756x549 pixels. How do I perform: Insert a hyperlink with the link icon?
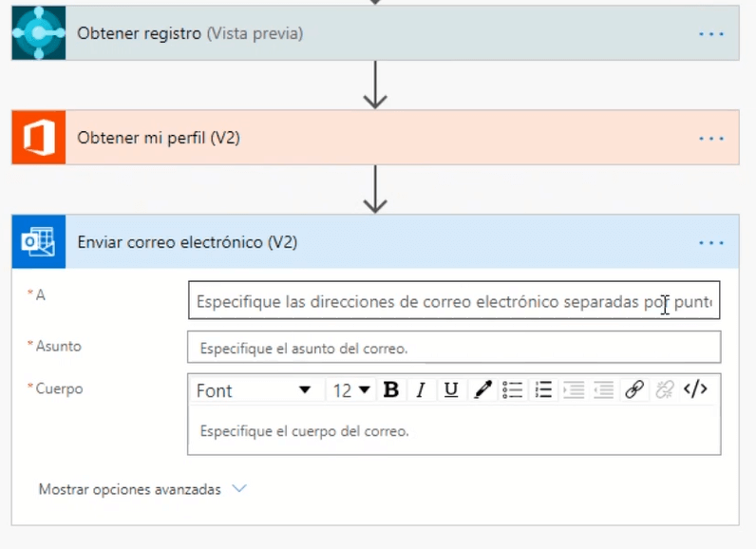[634, 389]
